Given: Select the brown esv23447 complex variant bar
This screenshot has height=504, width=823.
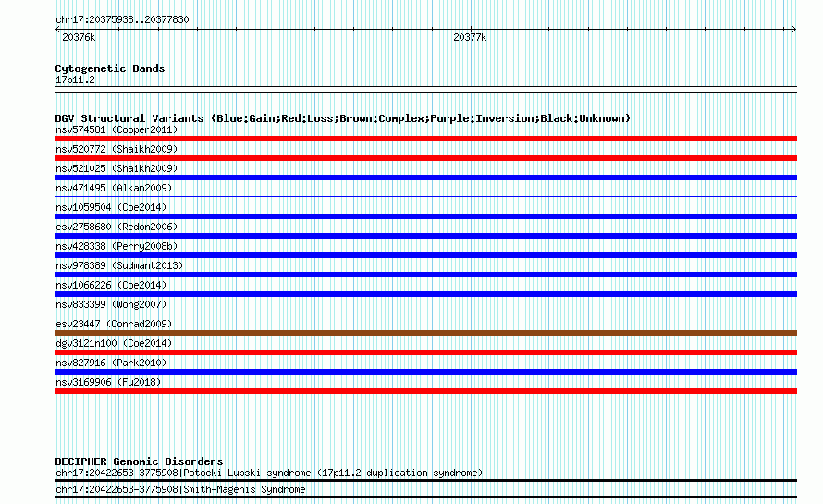Looking at the screenshot, I should pos(425,333).
